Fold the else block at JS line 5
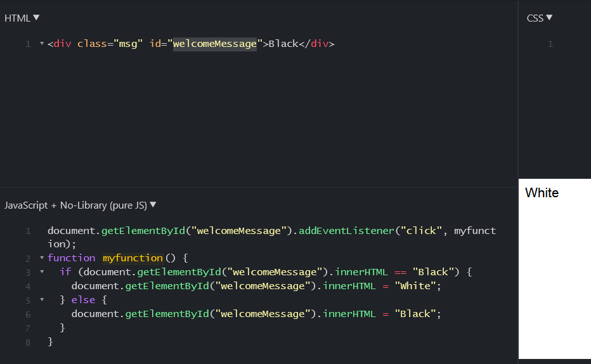The image size is (591, 364). point(42,299)
